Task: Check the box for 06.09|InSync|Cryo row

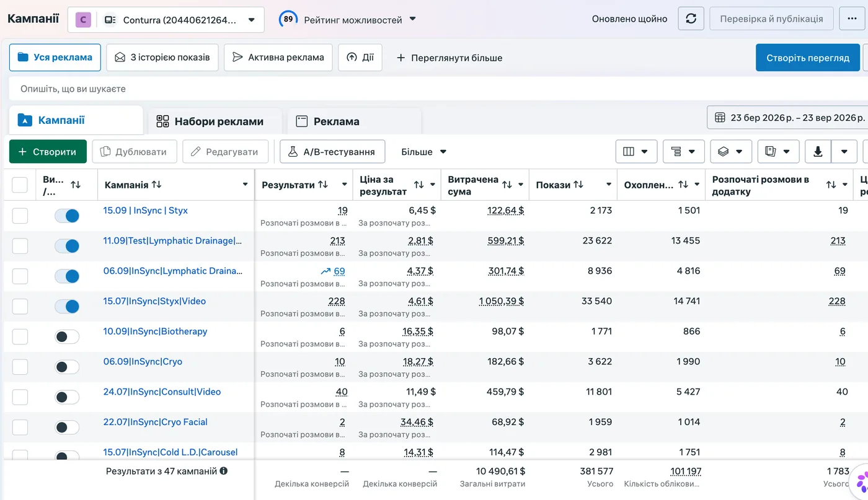Action: 20,367
